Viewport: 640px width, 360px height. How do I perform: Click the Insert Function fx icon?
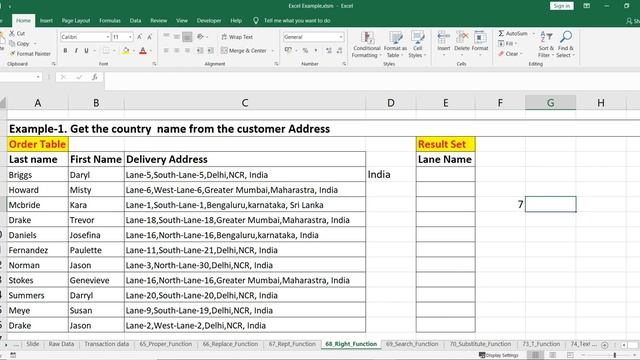tap(95, 77)
